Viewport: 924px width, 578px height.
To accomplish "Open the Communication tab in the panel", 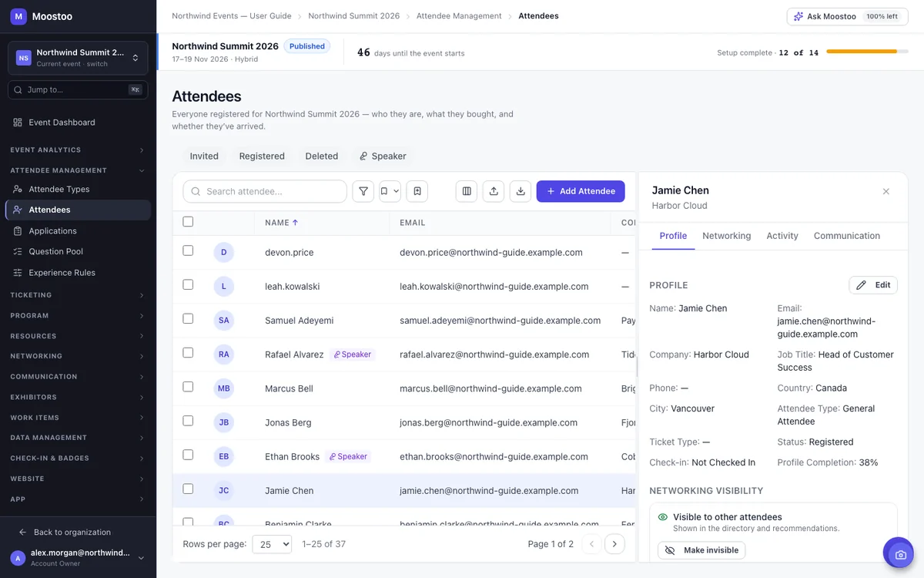I will [847, 236].
